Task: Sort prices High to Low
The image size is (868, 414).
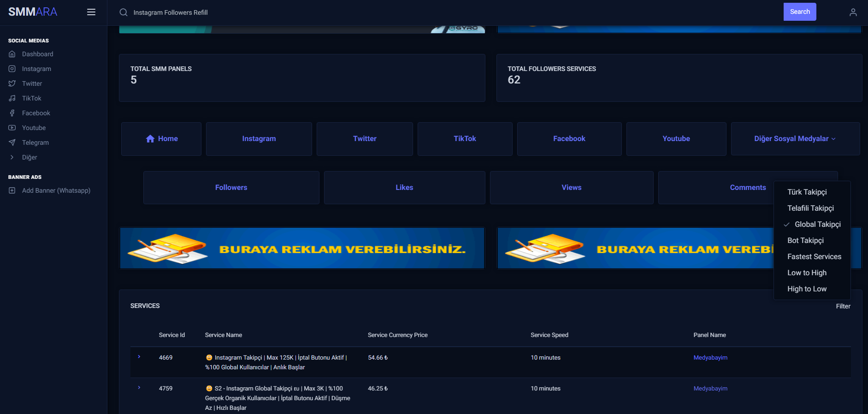Action: coord(807,289)
